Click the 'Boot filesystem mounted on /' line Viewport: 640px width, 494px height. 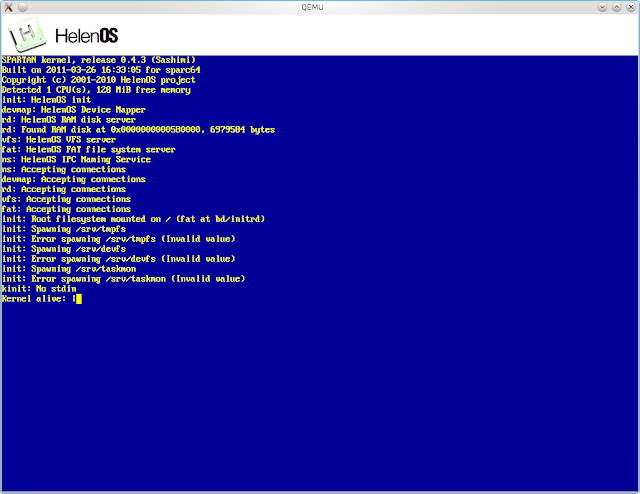(x=133, y=219)
